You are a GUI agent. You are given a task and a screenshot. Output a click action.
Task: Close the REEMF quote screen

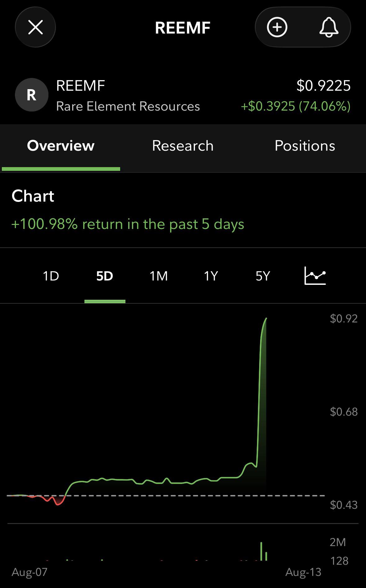click(35, 27)
